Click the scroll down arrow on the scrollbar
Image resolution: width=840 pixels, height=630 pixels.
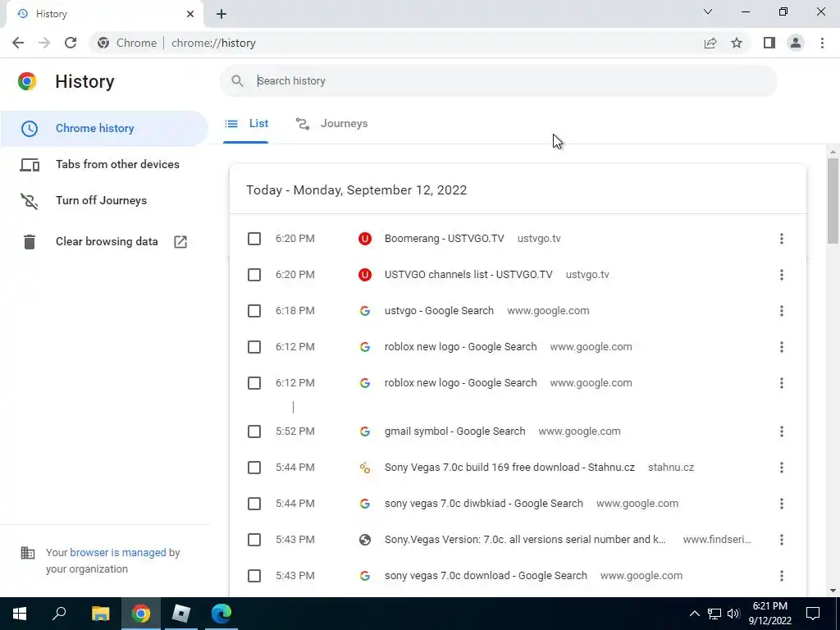[x=833, y=591]
